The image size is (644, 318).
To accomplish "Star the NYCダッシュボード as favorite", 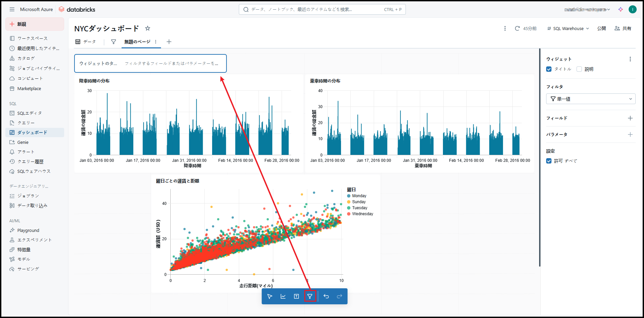I will click(x=148, y=28).
